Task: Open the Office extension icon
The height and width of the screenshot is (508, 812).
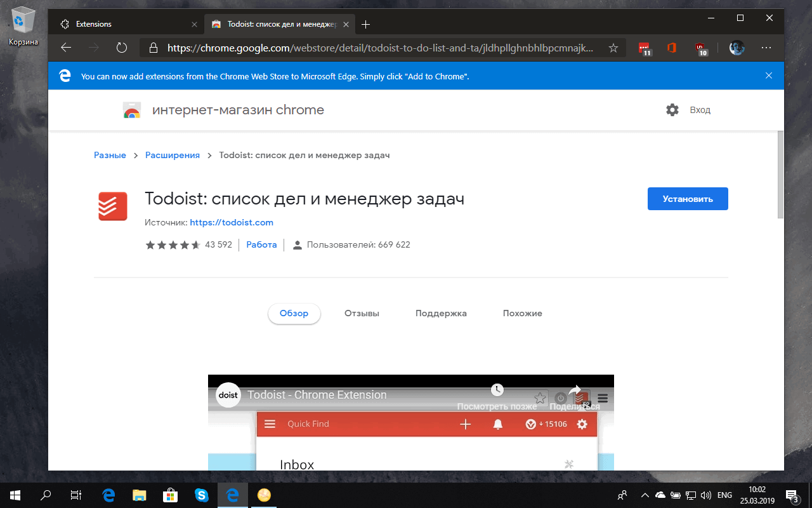Action: pyautogui.click(x=672, y=48)
